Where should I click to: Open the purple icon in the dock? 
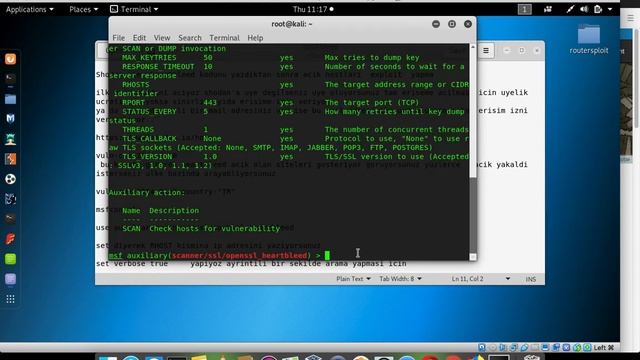(x=11, y=279)
